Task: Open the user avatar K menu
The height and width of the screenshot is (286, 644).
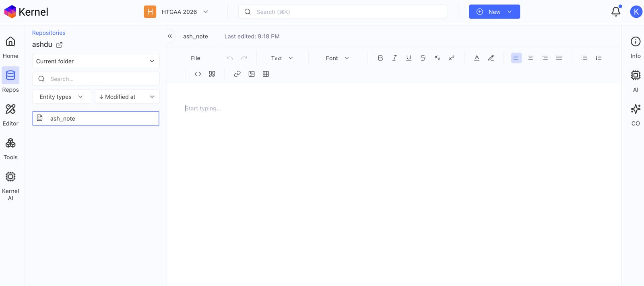Action: [636, 12]
